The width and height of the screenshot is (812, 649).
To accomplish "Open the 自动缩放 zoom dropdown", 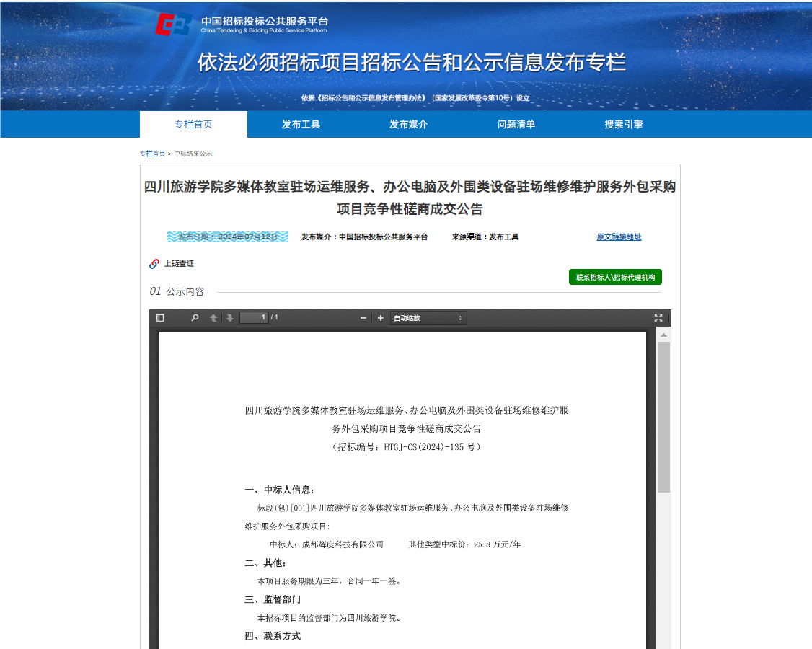I will [428, 317].
